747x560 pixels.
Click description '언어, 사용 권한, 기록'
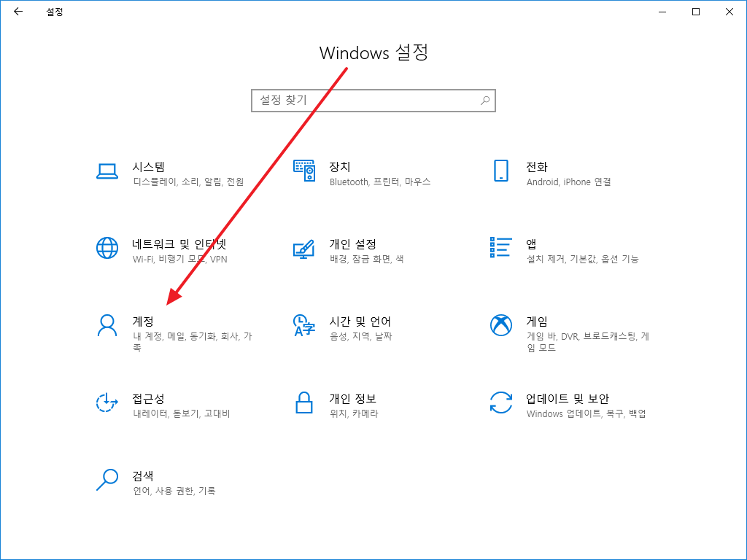pyautogui.click(x=174, y=491)
